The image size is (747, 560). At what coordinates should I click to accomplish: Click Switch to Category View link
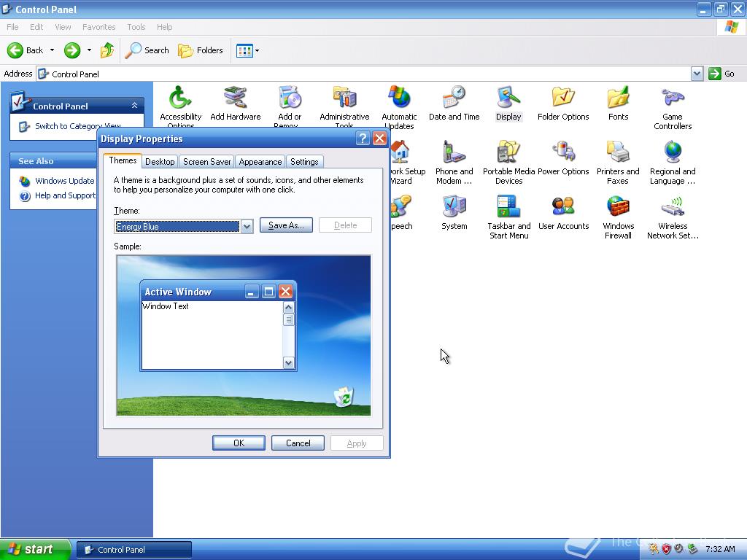click(x=77, y=126)
